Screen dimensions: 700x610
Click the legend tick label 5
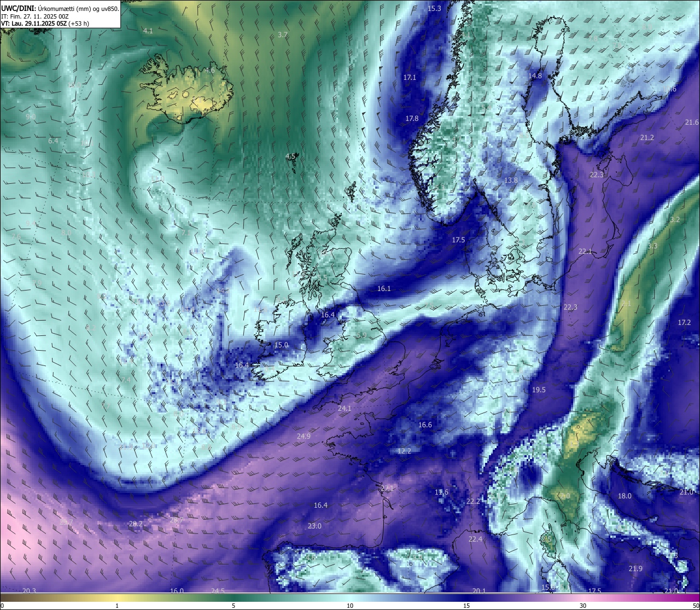[234, 606]
